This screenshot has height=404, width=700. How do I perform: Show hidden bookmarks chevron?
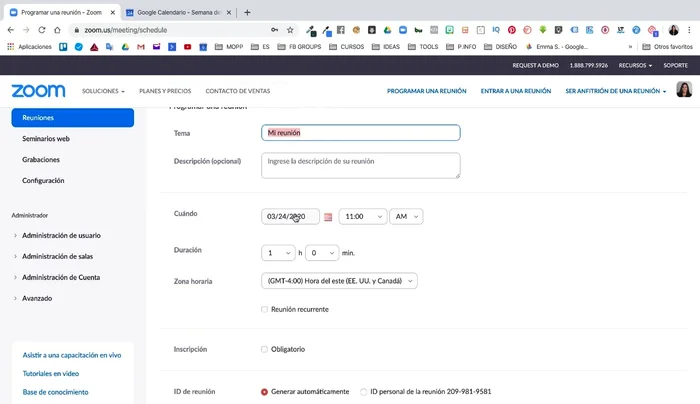pos(630,46)
